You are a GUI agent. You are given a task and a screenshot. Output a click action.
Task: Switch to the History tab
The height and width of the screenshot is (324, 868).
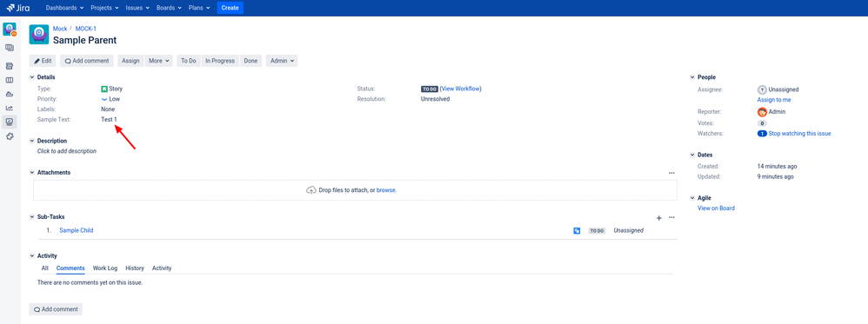coord(135,268)
